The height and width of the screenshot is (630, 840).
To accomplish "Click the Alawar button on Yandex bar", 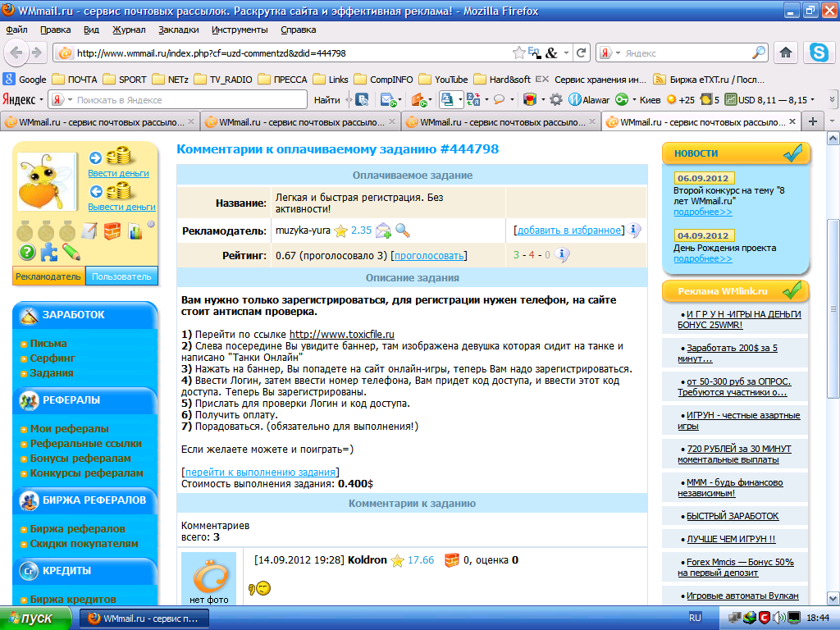I will tap(589, 99).
